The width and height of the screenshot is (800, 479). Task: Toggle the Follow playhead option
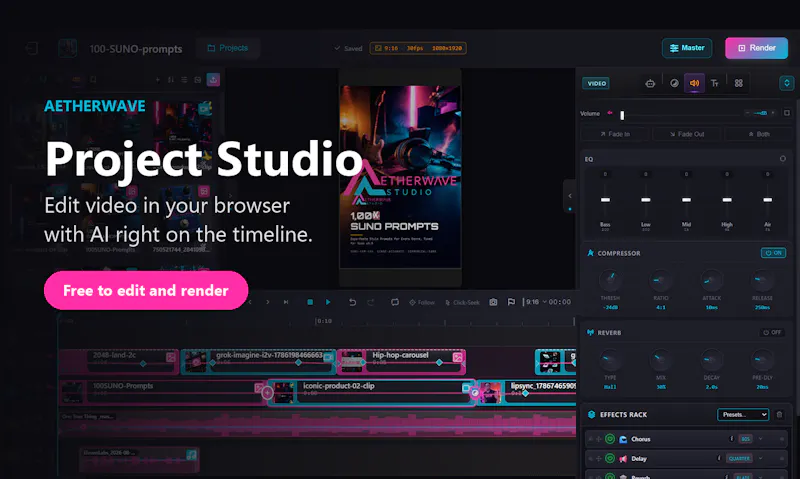(422, 302)
